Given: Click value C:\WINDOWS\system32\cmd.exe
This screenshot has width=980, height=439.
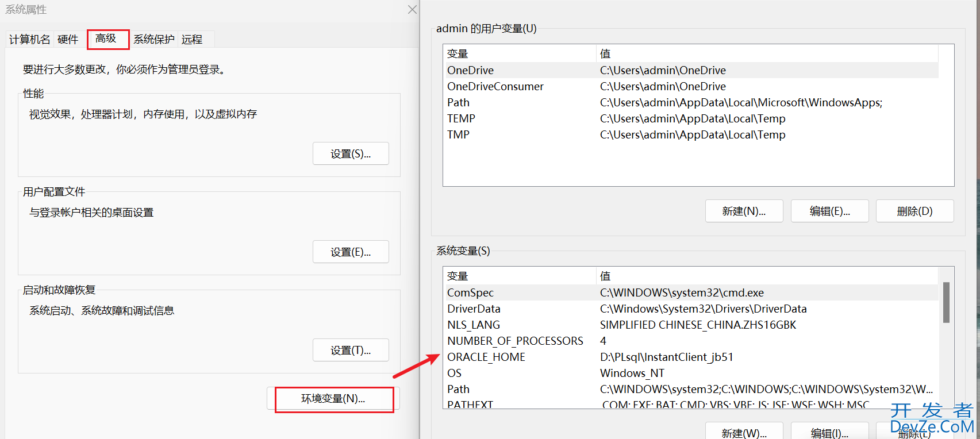Looking at the screenshot, I should (682, 292).
